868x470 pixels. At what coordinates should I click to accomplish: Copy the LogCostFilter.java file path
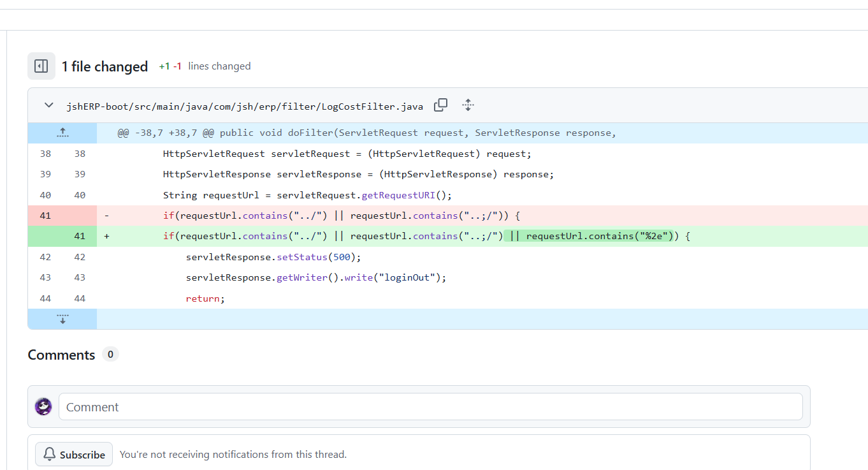pos(440,105)
